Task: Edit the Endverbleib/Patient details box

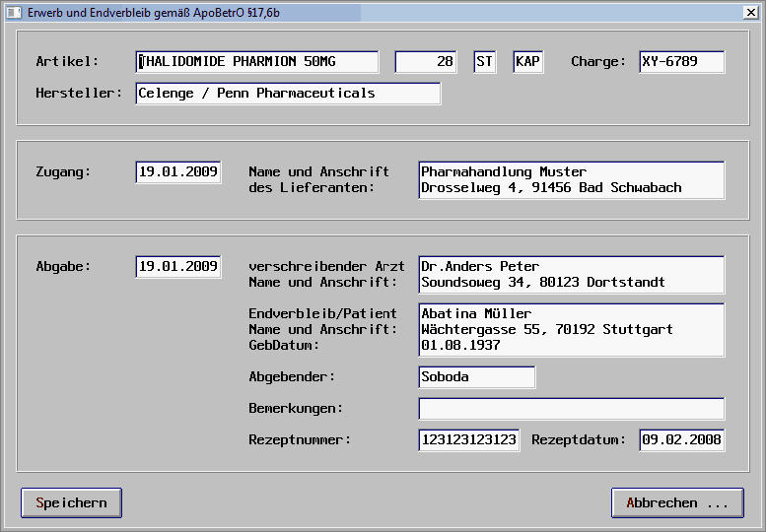Action: click(571, 330)
